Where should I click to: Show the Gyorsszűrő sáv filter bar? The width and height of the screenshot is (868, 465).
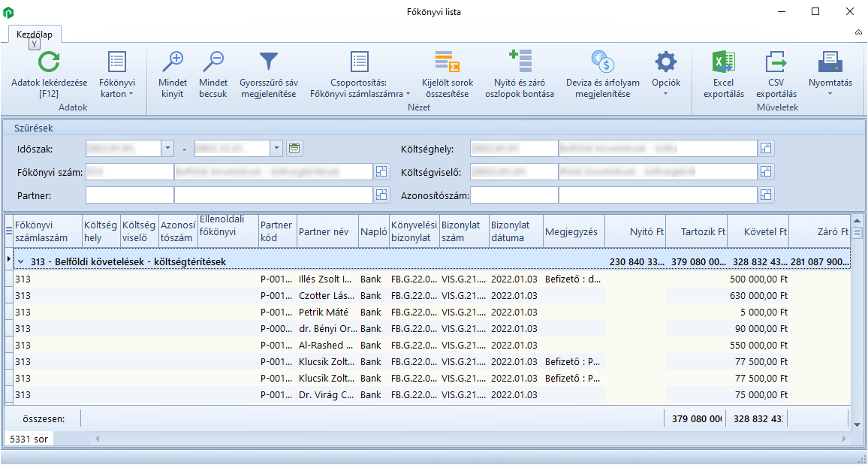pyautogui.click(x=268, y=62)
